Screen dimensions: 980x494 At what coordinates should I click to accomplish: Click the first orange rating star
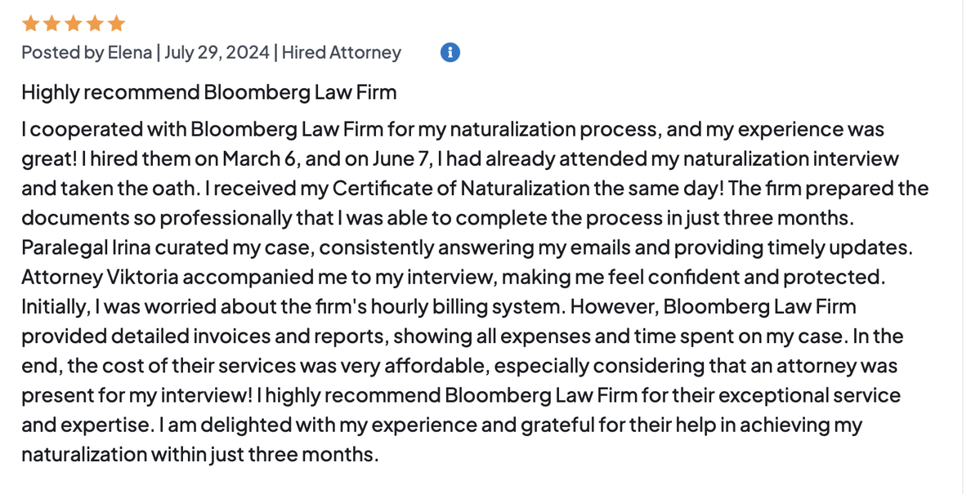(30, 23)
